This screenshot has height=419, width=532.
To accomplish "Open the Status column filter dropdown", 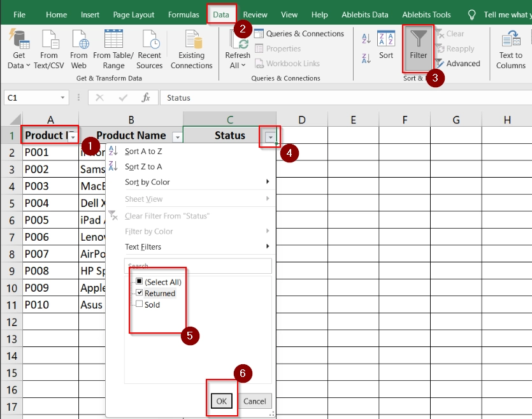I will [x=270, y=137].
